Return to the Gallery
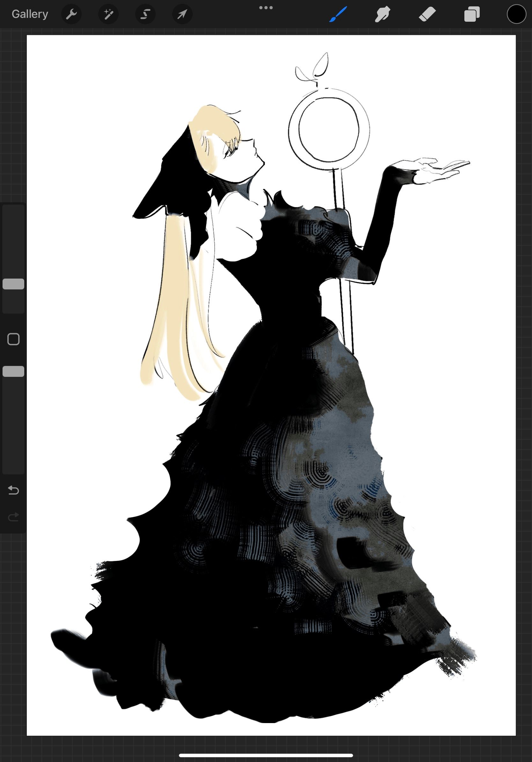532x762 pixels. pos(30,14)
